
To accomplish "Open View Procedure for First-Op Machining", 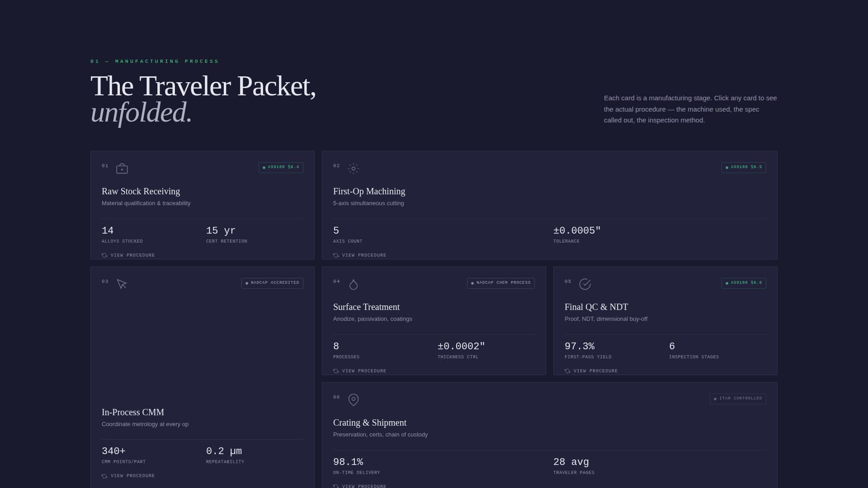I will tap(364, 255).
